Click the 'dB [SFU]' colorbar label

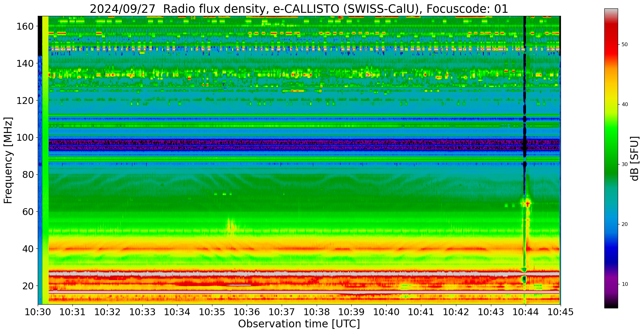635,159
